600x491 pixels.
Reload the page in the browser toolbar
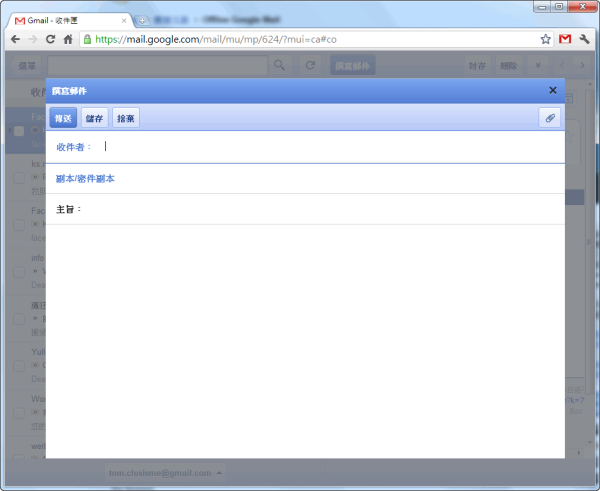[x=50, y=39]
